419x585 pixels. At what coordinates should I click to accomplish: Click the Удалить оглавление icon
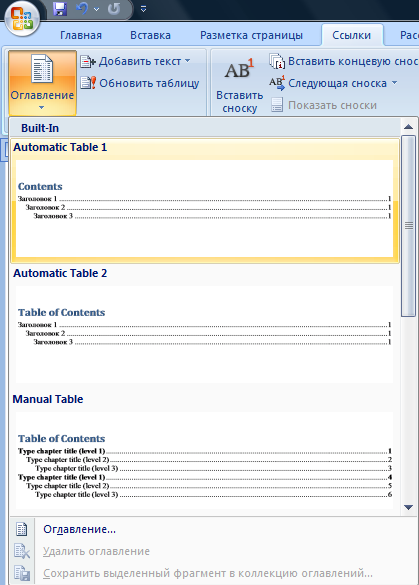pyautogui.click(x=22, y=551)
